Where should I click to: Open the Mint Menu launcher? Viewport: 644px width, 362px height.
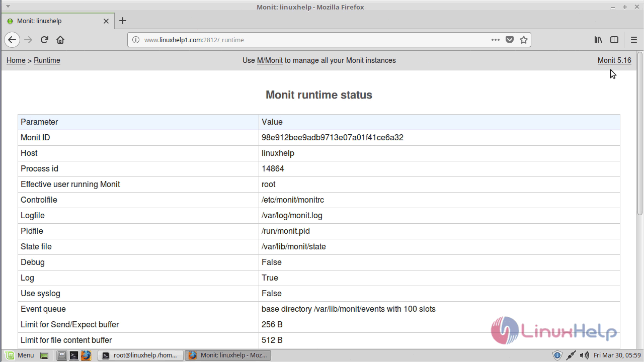[20, 355]
